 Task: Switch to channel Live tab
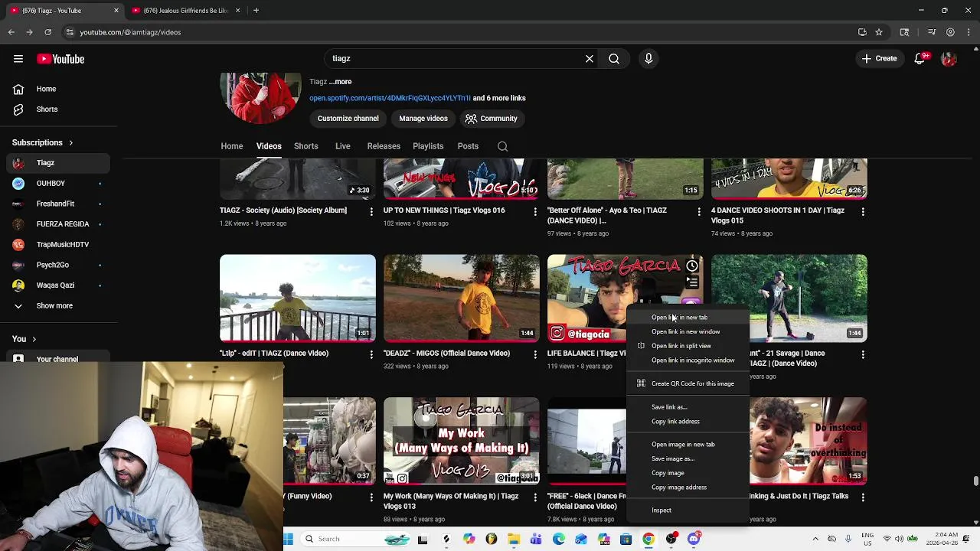click(342, 146)
